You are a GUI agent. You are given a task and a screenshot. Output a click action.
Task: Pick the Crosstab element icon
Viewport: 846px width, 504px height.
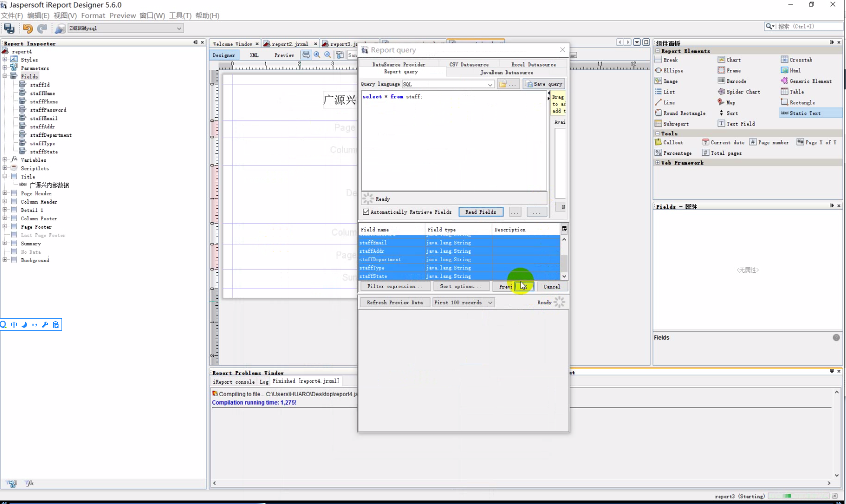(784, 60)
